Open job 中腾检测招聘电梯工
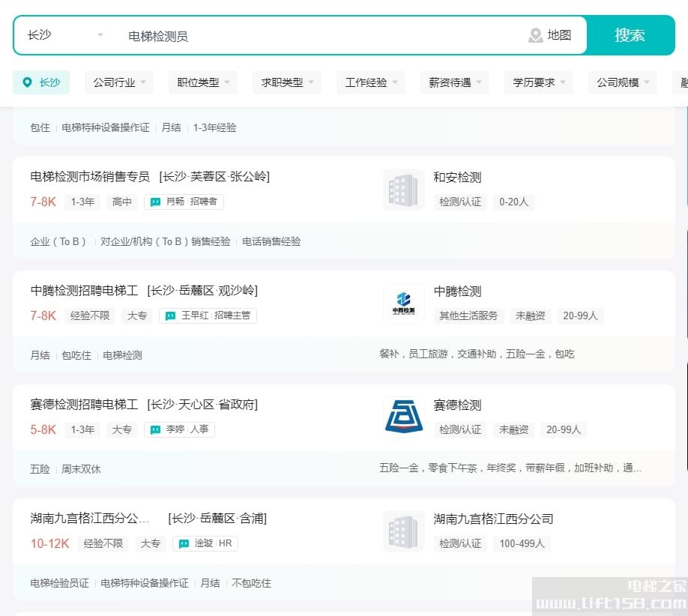 pyautogui.click(x=84, y=291)
